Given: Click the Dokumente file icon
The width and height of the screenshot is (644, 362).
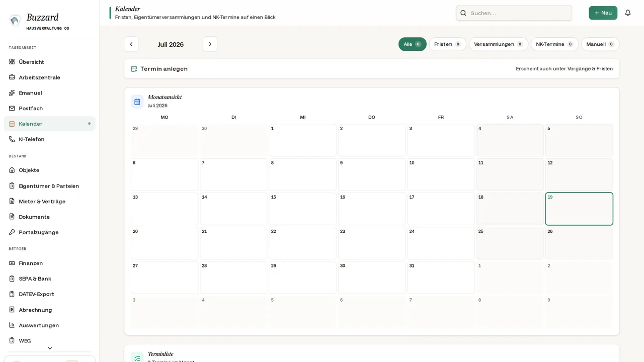Looking at the screenshot, I should pos(12,217).
